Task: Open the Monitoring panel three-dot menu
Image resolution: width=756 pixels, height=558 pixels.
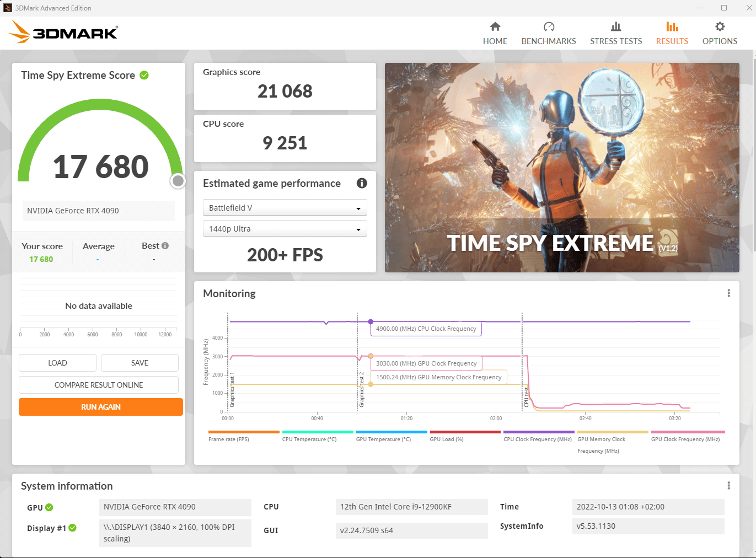Action: pyautogui.click(x=728, y=293)
